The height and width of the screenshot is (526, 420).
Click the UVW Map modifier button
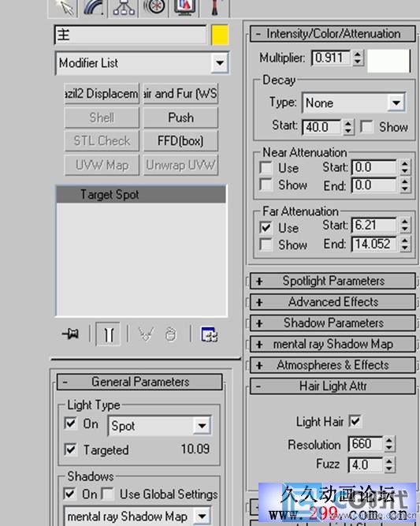[x=102, y=165]
